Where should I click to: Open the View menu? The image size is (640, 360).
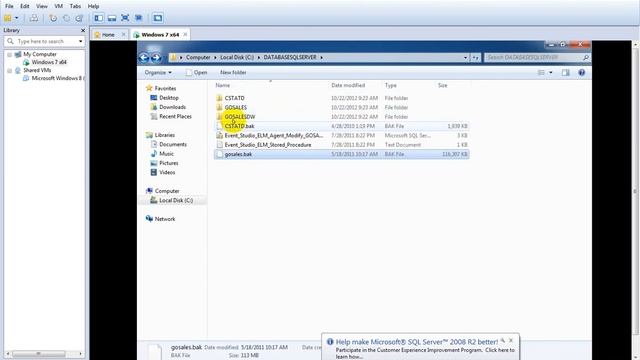(42, 6)
